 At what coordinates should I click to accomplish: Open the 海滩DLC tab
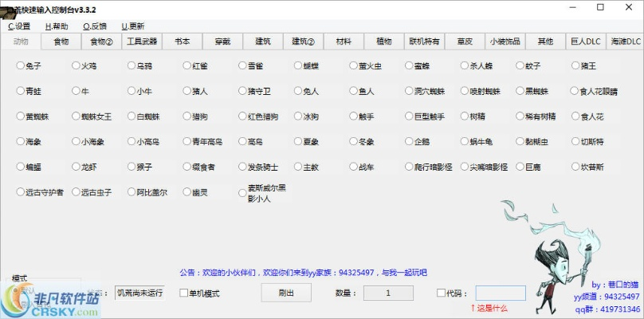pos(625,41)
